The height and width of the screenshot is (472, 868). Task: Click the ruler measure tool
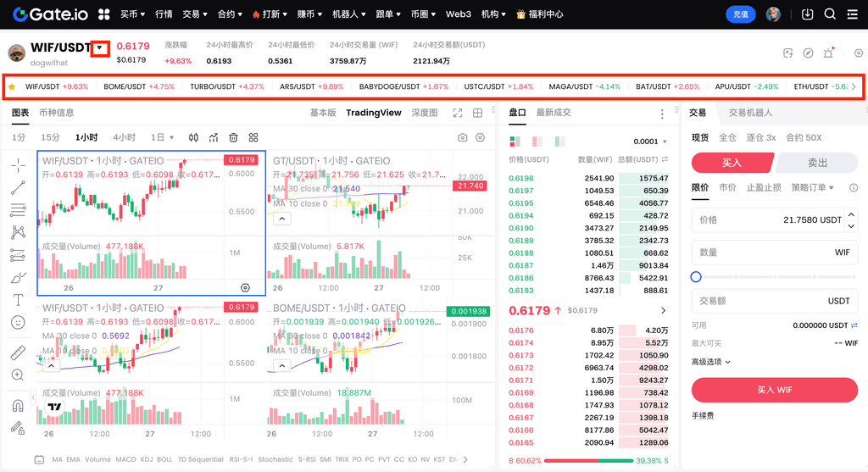(x=18, y=353)
